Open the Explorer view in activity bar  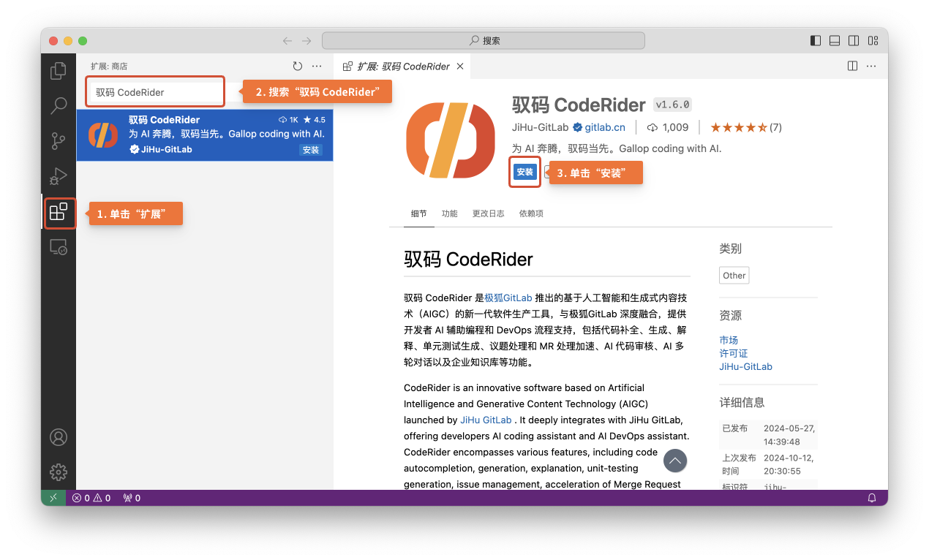(59, 71)
